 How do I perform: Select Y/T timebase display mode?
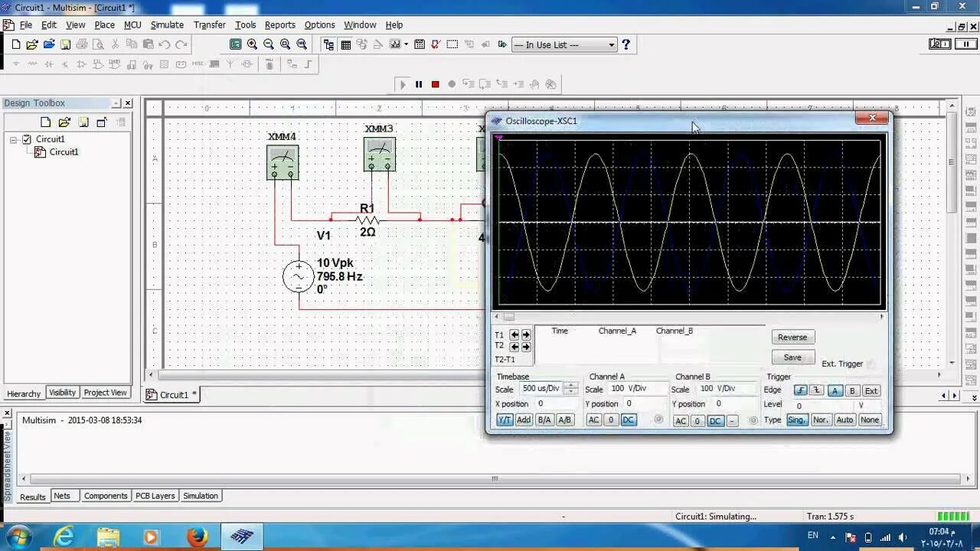(505, 420)
